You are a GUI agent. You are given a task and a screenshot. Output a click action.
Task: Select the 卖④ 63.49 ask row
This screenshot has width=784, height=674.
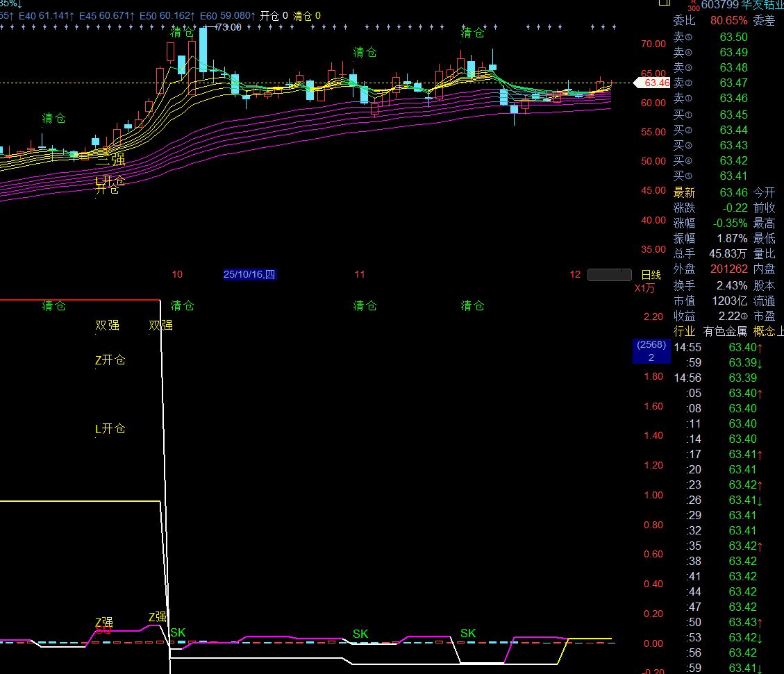pos(710,53)
